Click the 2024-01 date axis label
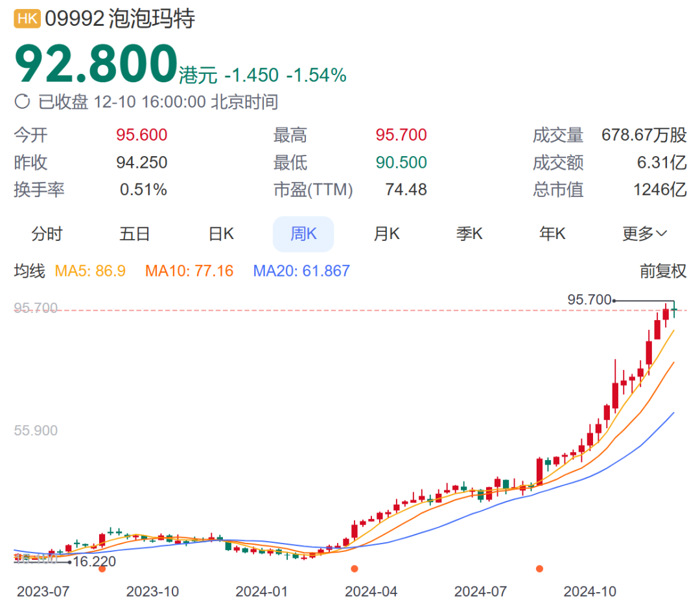Image resolution: width=700 pixels, height=609 pixels. (x=262, y=592)
